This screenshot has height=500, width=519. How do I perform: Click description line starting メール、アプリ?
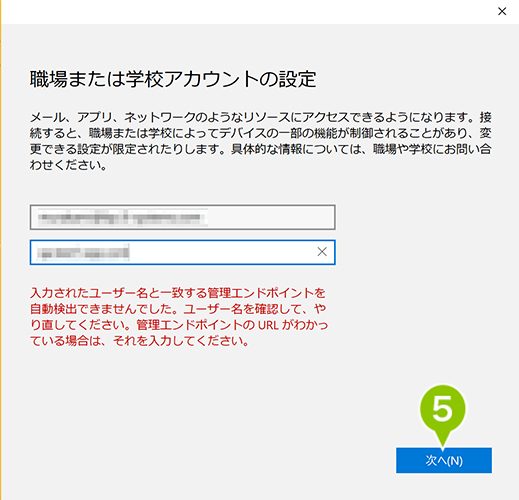point(261,117)
